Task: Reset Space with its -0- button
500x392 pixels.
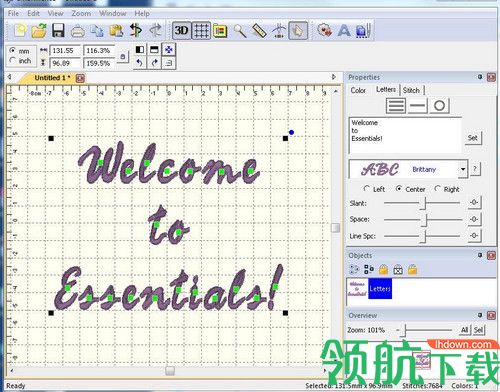Action: point(474,219)
